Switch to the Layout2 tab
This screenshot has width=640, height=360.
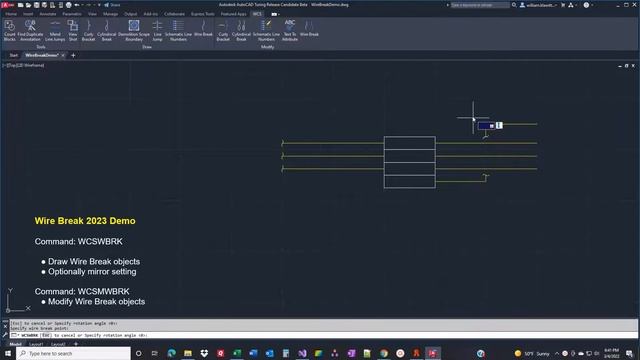[x=58, y=344]
